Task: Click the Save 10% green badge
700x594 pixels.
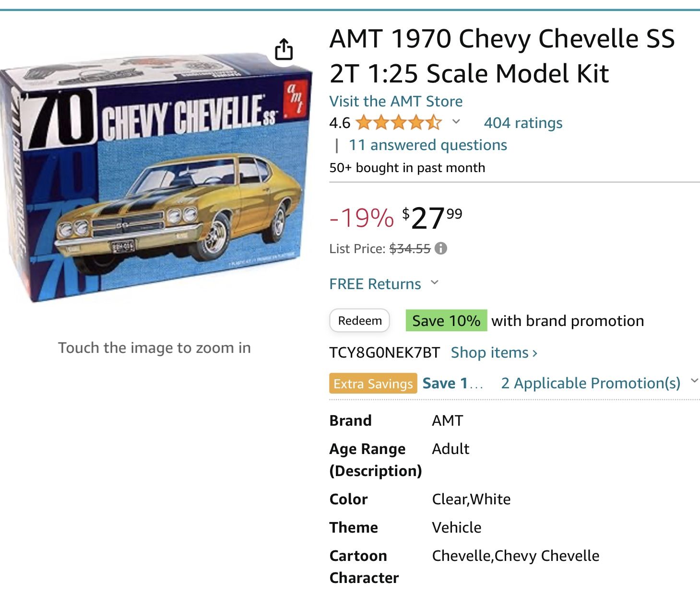Action: coord(446,321)
